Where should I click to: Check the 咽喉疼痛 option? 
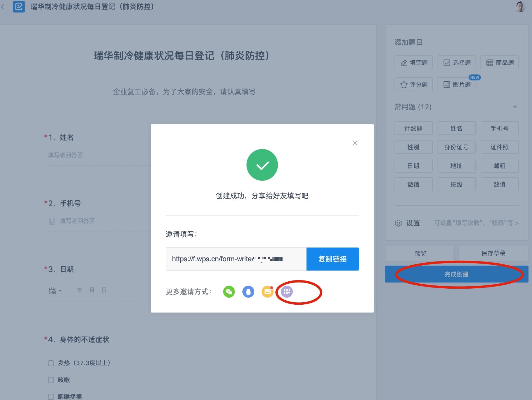[51, 397]
